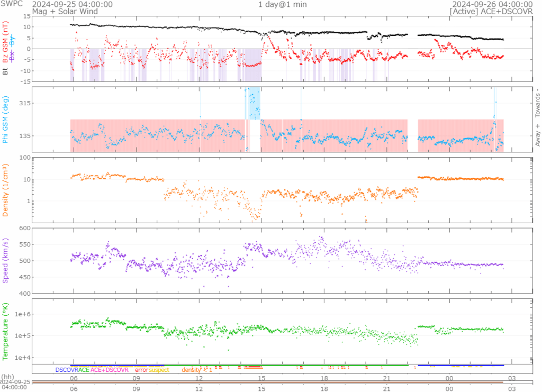This screenshot has height=392, width=542.
Task: Click the start time 2024-09-25 04:00:00
Action: pyautogui.click(x=72, y=4)
